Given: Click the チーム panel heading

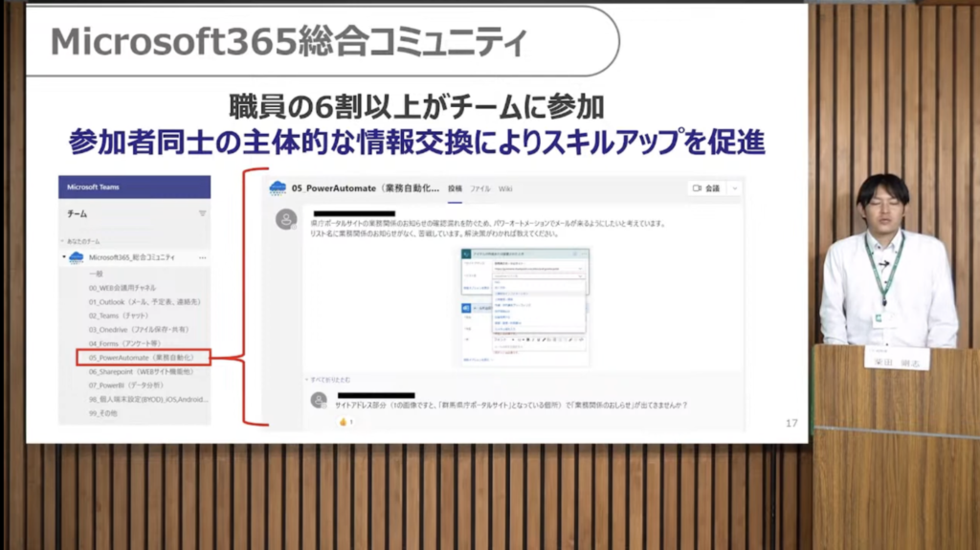Looking at the screenshot, I should pos(77,213).
